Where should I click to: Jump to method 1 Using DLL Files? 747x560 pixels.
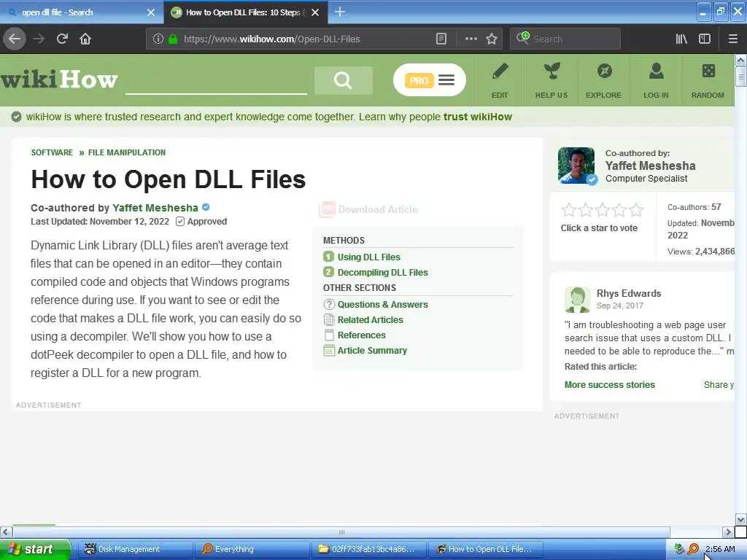coord(368,257)
